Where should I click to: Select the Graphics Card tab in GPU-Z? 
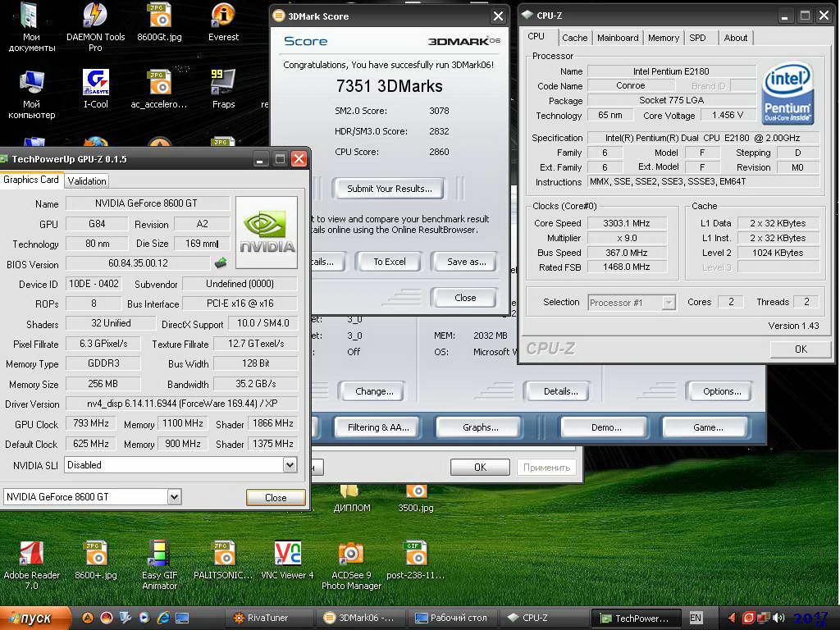tap(31, 180)
